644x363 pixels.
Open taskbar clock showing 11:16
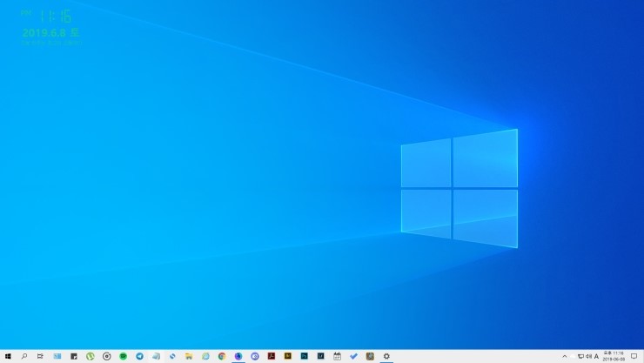coord(614,356)
